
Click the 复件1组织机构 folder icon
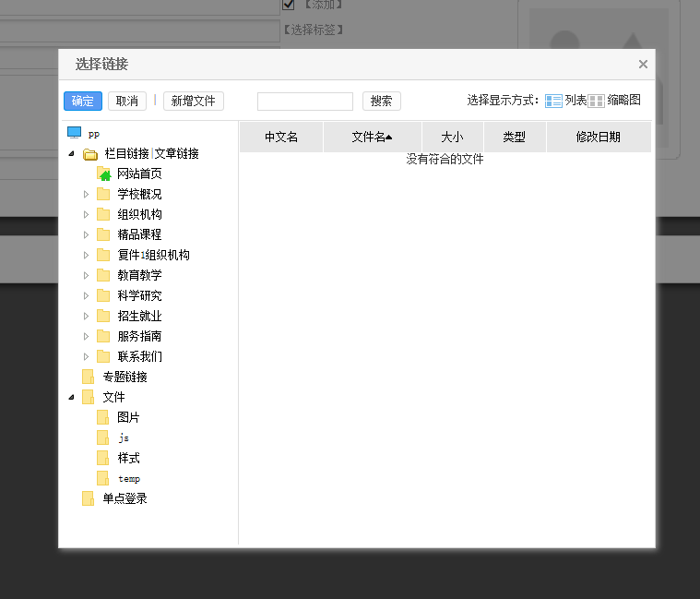pos(103,255)
